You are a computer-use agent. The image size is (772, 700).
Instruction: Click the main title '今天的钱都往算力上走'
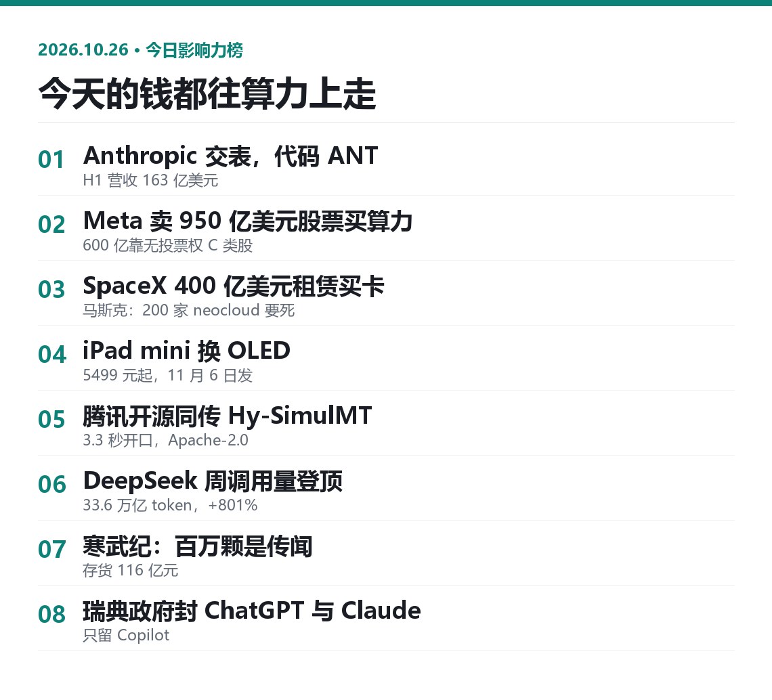point(207,93)
